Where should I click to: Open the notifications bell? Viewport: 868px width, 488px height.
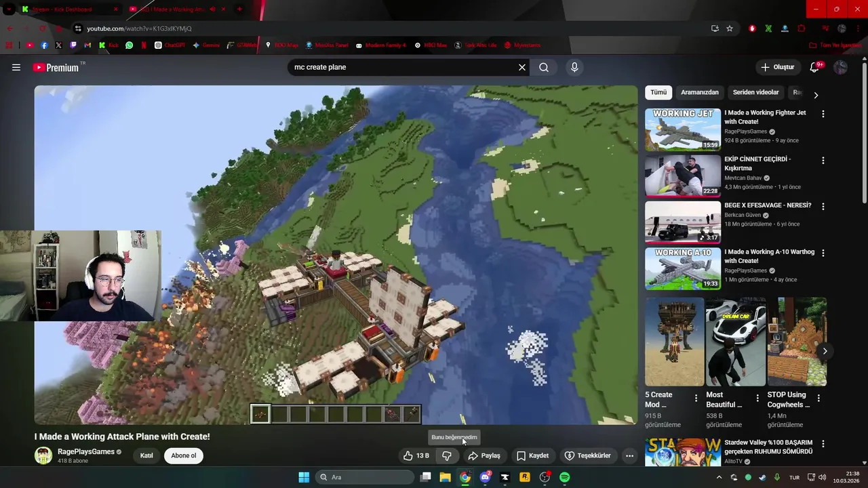[815, 67]
